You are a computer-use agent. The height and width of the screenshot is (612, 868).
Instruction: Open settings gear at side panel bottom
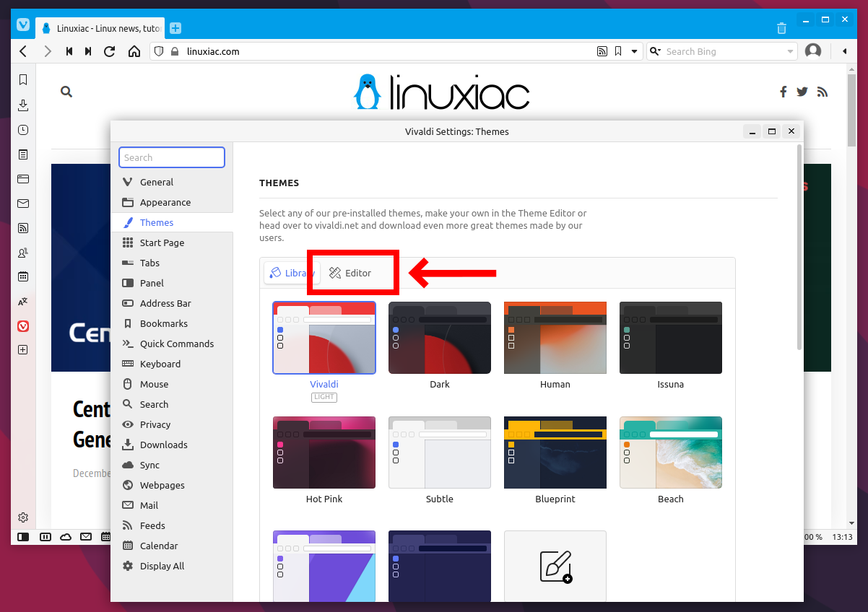tap(23, 517)
